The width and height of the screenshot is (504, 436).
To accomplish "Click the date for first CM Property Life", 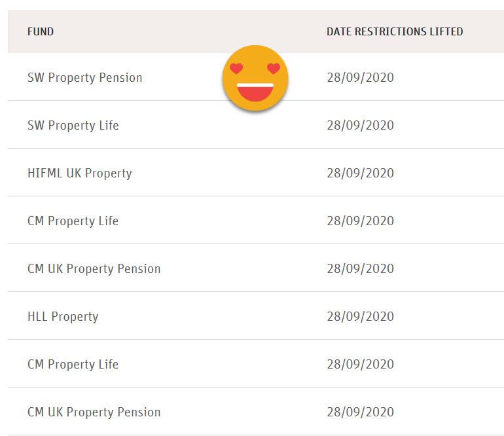I will coord(360,221).
